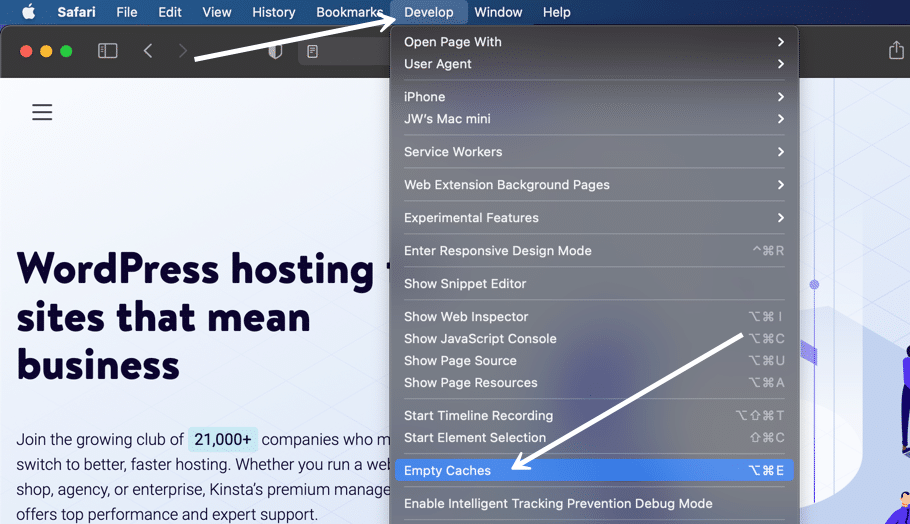Open the Safari menu
Viewport: 910px width, 524px height.
click(x=76, y=12)
